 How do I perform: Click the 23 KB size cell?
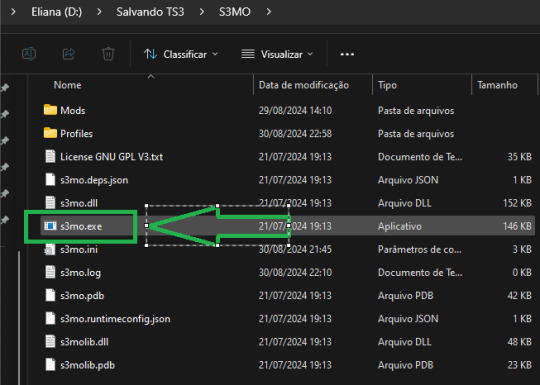tap(519, 365)
